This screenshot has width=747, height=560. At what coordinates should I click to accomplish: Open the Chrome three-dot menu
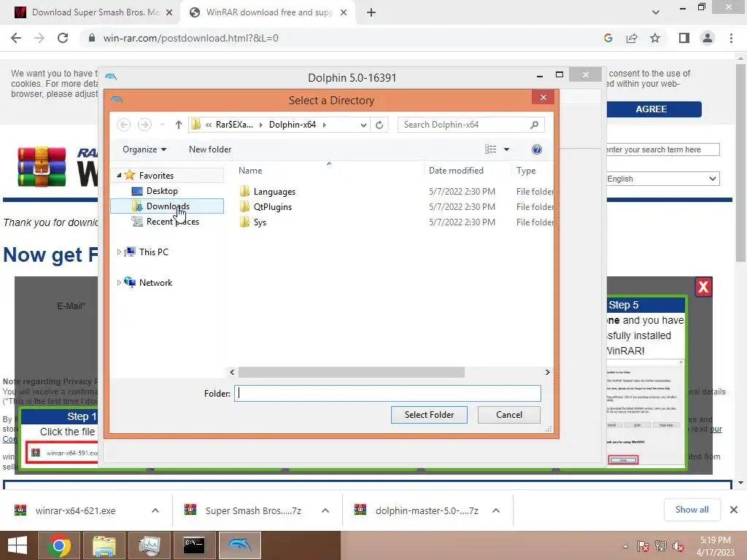coord(731,38)
